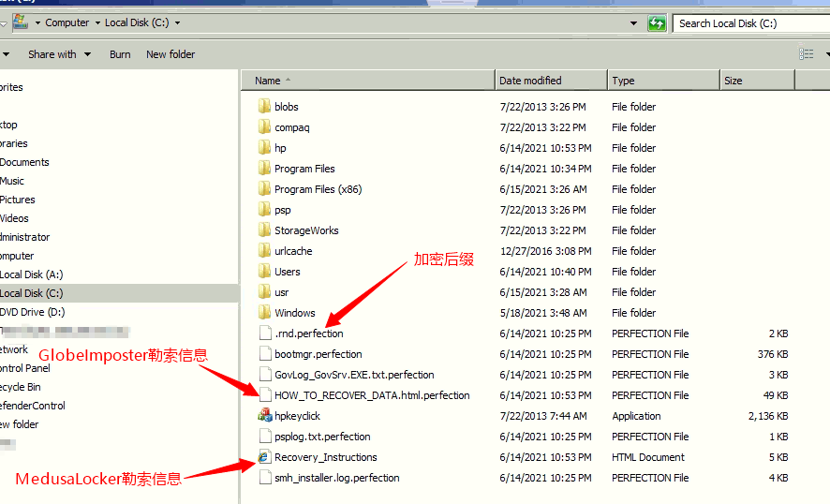Select Pictures in the navigation pane
830x504 pixels.
(18, 200)
